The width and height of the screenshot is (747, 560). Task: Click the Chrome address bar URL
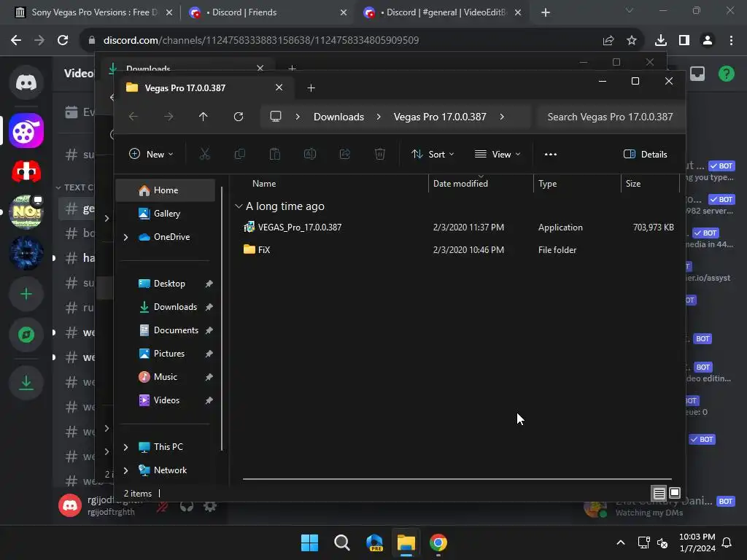click(261, 40)
